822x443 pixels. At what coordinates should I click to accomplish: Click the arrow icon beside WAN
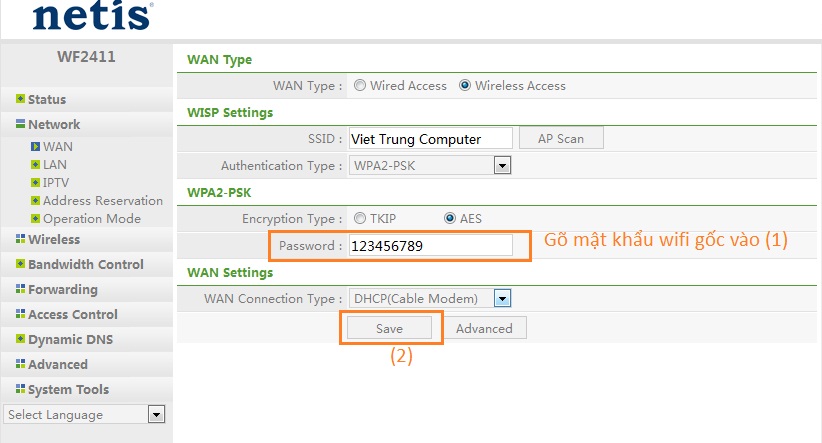pos(35,146)
